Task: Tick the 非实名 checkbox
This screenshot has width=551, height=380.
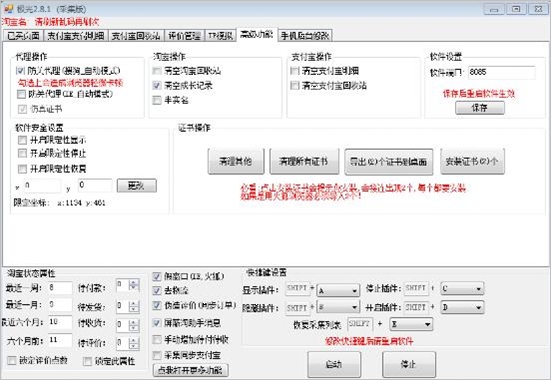Action: tap(157, 101)
